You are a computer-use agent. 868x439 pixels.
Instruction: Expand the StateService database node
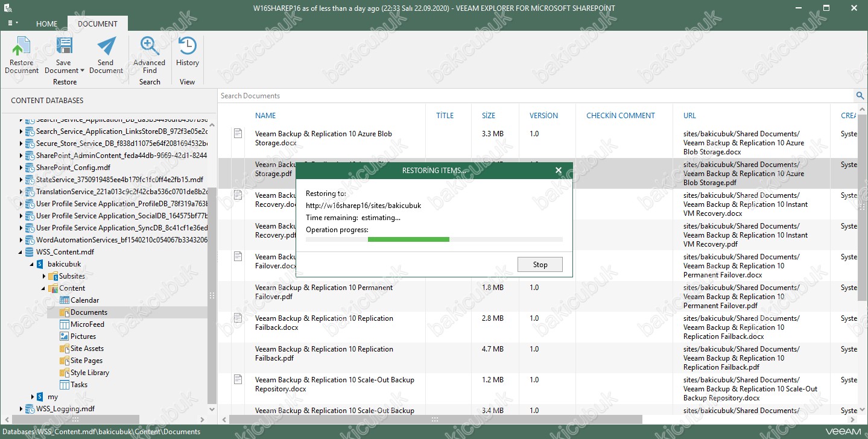[21, 180]
